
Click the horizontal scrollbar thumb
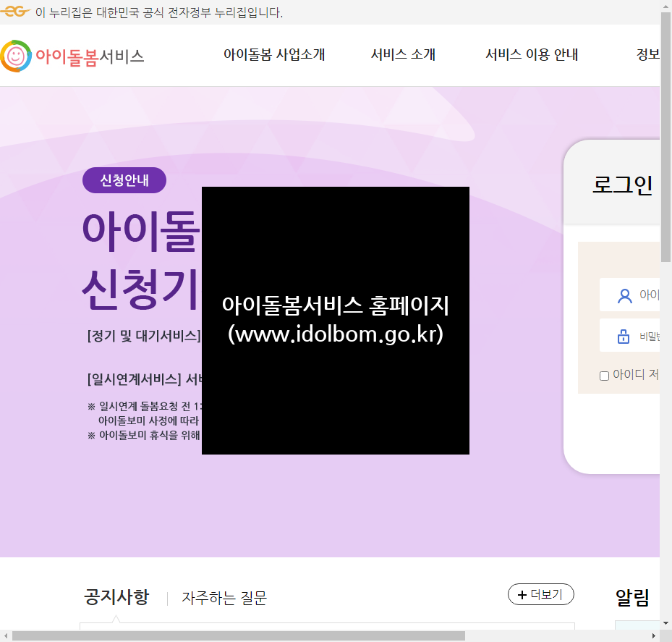(239, 635)
